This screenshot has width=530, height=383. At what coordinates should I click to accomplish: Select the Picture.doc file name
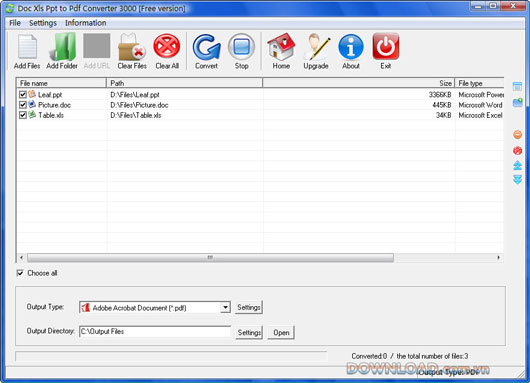54,105
